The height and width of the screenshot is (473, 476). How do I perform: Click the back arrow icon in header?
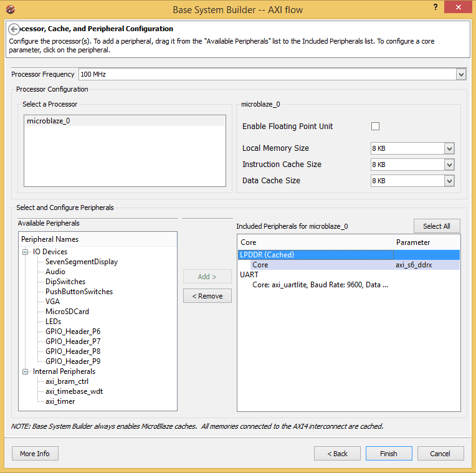(14, 29)
